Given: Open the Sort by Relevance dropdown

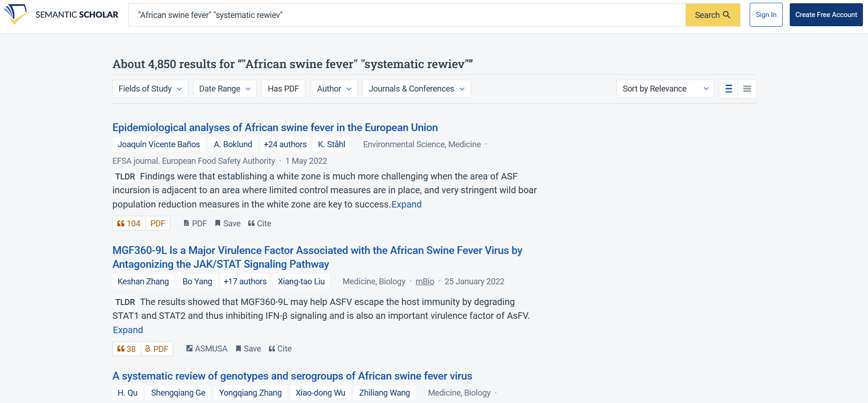Looking at the screenshot, I should click(665, 89).
